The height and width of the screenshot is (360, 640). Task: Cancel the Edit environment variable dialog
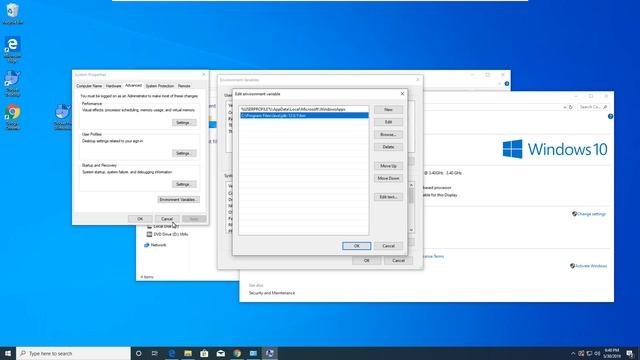tap(388, 246)
